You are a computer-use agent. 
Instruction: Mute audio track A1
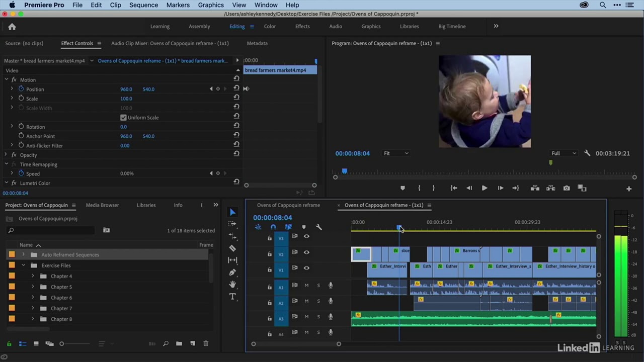point(306,286)
